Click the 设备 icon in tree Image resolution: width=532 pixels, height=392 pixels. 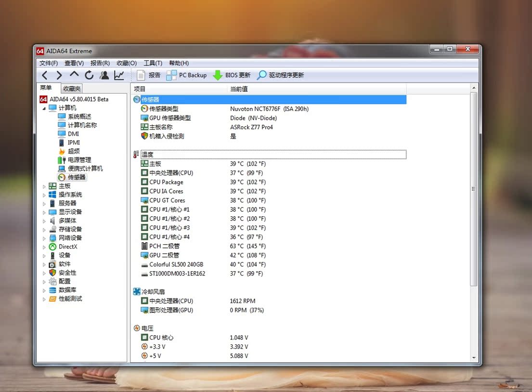tap(52, 255)
